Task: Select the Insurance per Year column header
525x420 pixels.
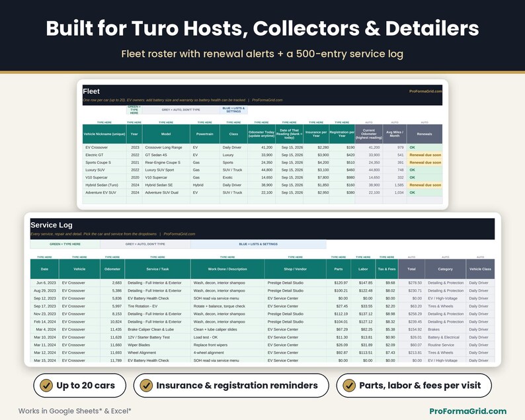Action: [x=316, y=134]
